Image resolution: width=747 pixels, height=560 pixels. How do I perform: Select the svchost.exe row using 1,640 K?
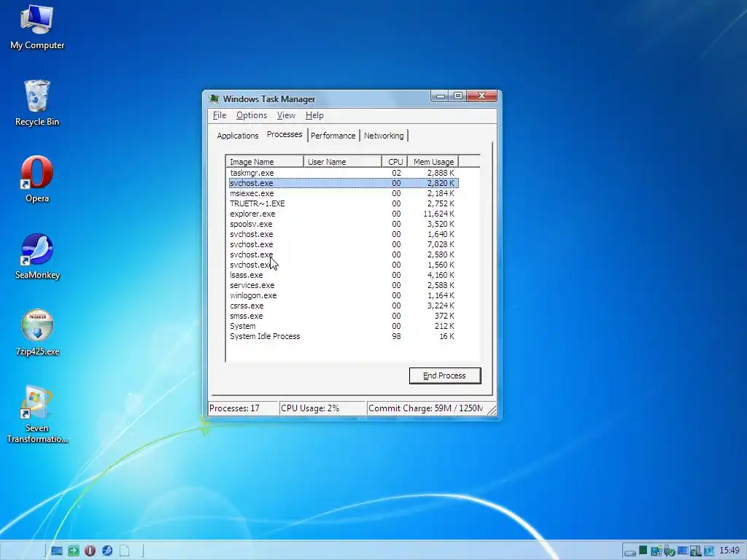click(x=343, y=234)
